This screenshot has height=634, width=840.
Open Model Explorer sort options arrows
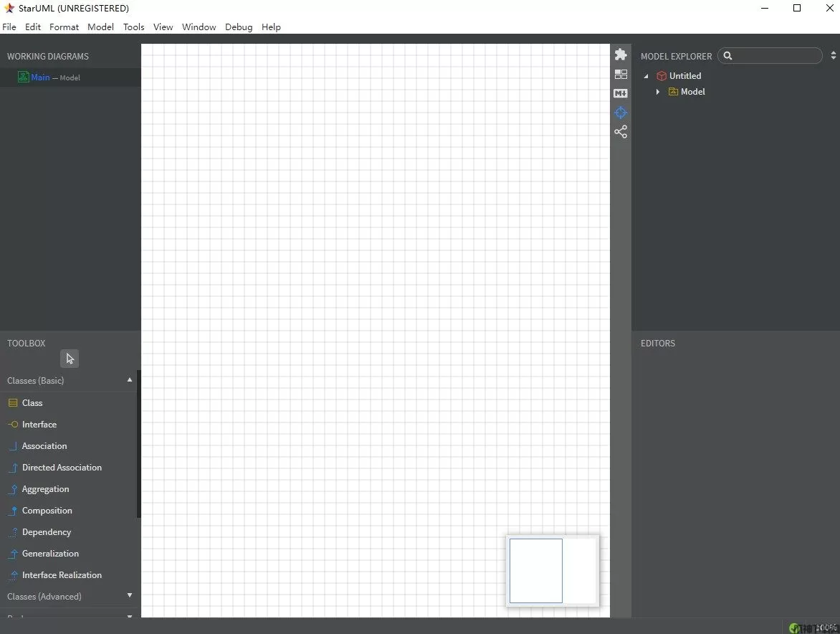(x=833, y=56)
